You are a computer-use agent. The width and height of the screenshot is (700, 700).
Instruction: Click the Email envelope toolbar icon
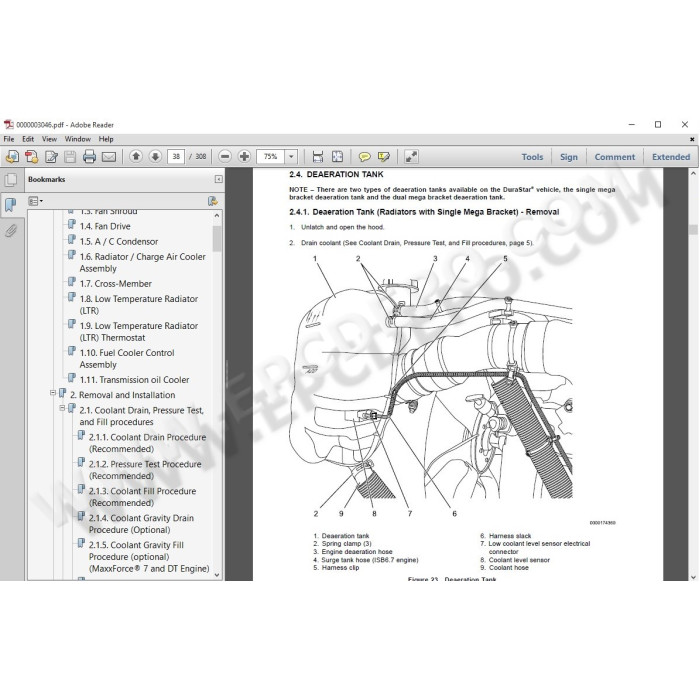coord(109,157)
